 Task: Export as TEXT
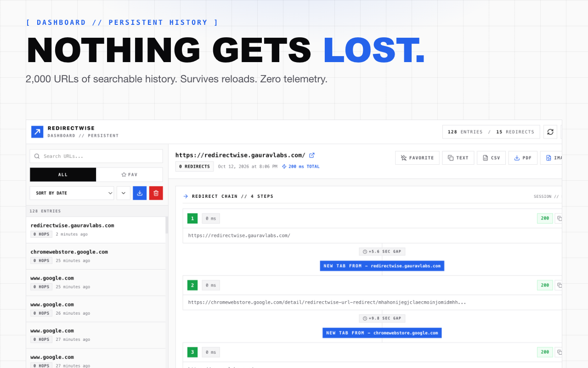coord(458,158)
